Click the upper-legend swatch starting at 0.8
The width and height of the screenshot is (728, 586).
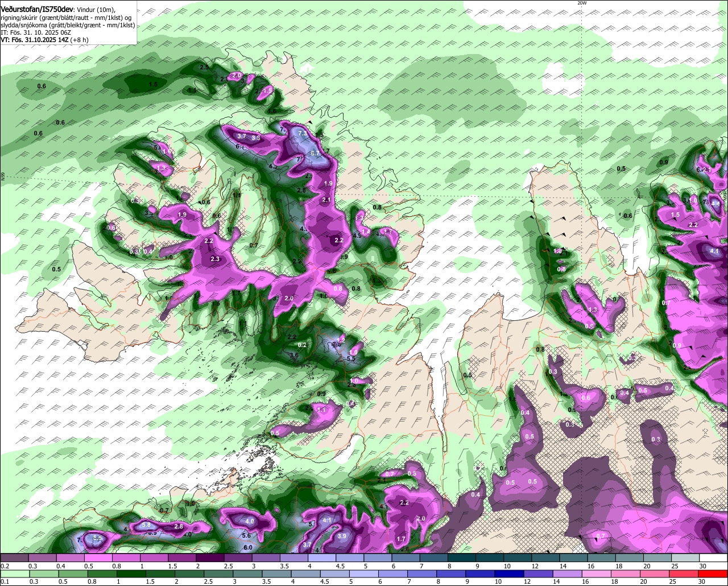[126, 558]
